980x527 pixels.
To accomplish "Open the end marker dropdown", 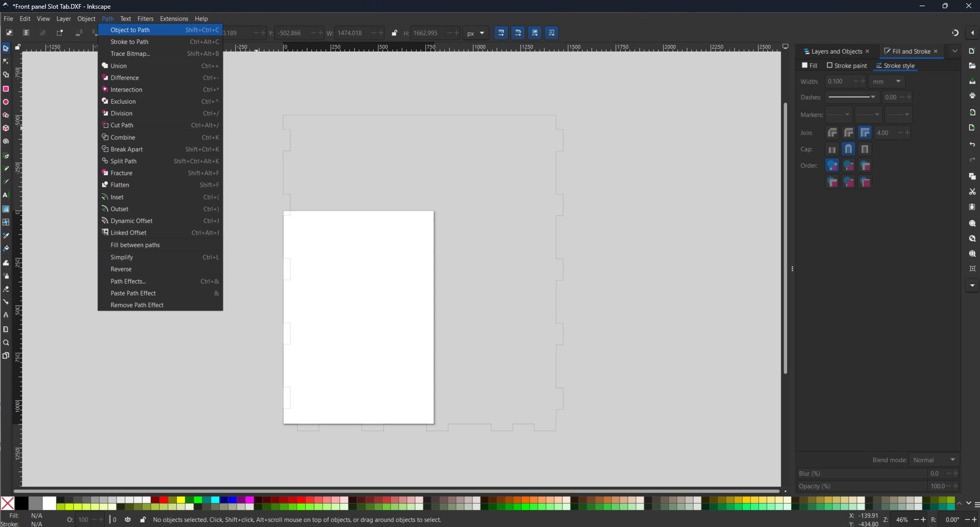I will point(898,115).
